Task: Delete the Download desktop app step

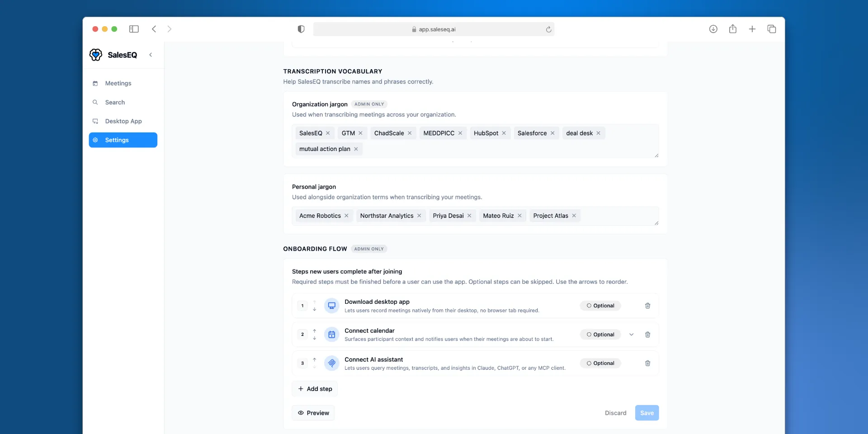Action: click(x=648, y=306)
